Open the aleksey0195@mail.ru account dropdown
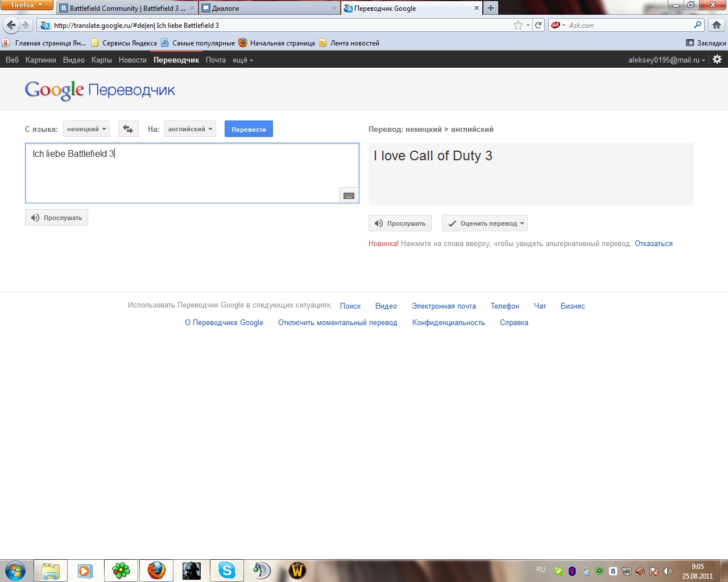This screenshot has width=728, height=582. [x=667, y=60]
